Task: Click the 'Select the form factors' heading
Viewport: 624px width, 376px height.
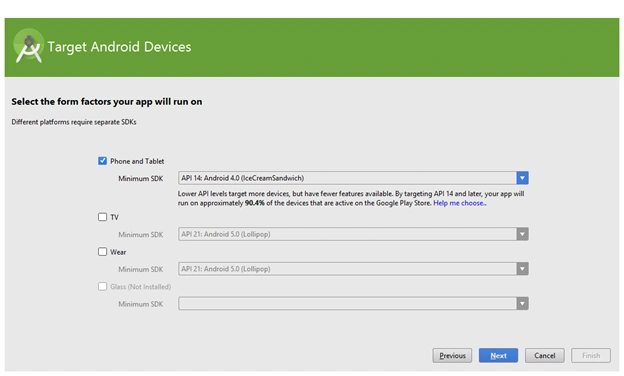Action: pyautogui.click(x=107, y=102)
